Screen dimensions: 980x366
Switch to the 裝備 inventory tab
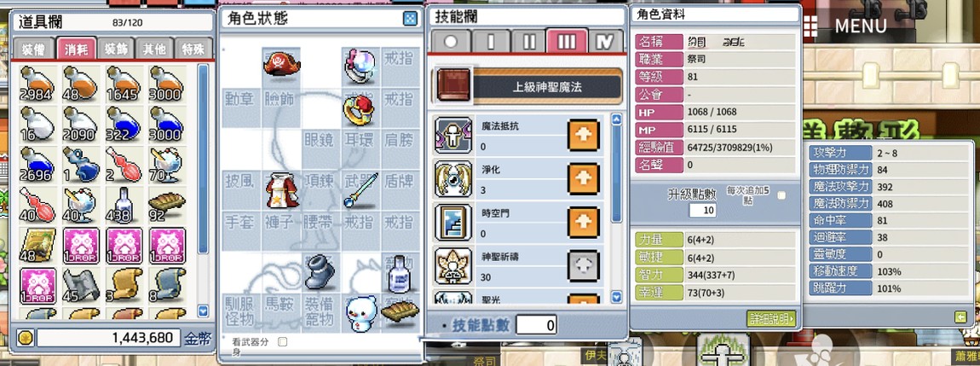click(x=33, y=50)
